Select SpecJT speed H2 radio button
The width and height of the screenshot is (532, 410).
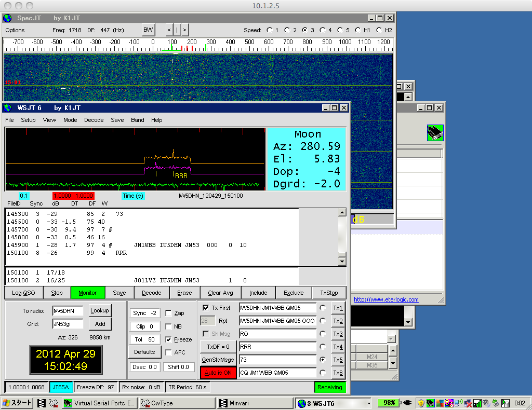[379, 30]
